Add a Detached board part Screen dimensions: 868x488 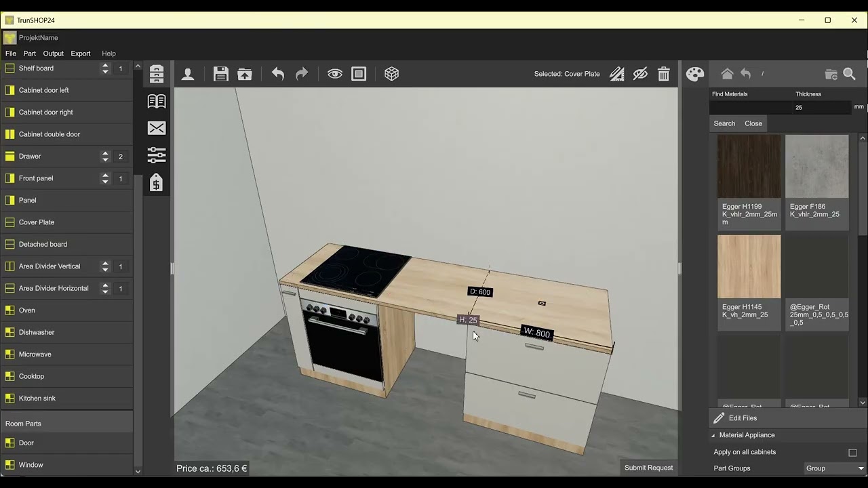pyautogui.click(x=66, y=244)
